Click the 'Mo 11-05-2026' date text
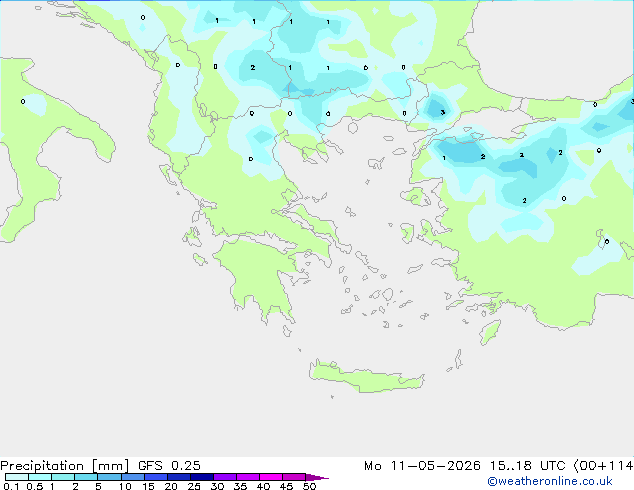The width and height of the screenshot is (634, 490). pos(422,466)
